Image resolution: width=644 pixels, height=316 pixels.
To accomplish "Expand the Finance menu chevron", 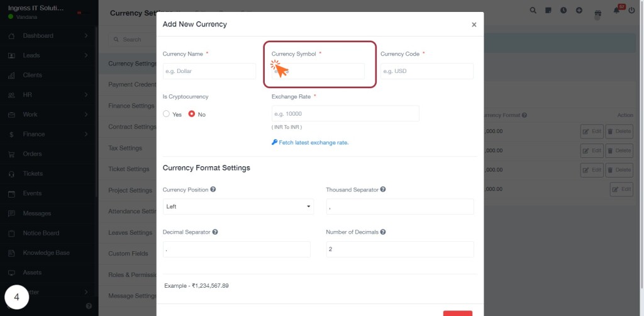I will point(86,134).
